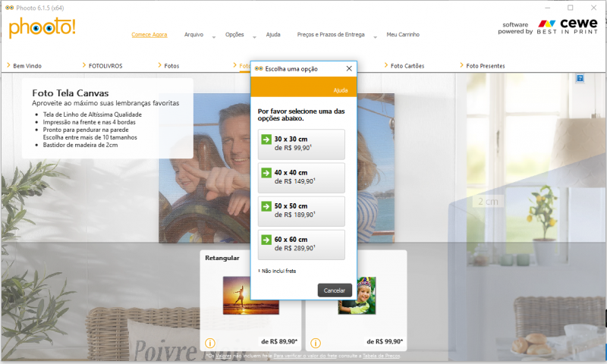Go to the Foto Presentes tab
The height and width of the screenshot is (364, 607).
point(485,66)
